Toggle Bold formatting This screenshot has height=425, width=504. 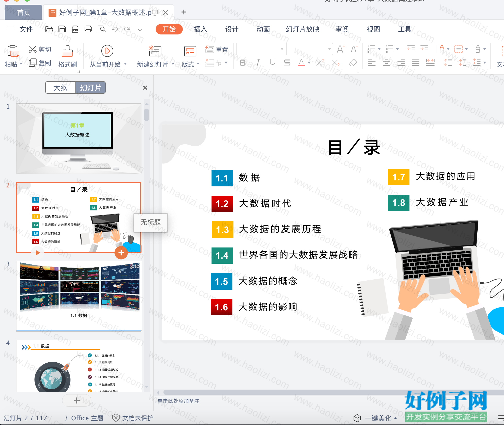[243, 63]
